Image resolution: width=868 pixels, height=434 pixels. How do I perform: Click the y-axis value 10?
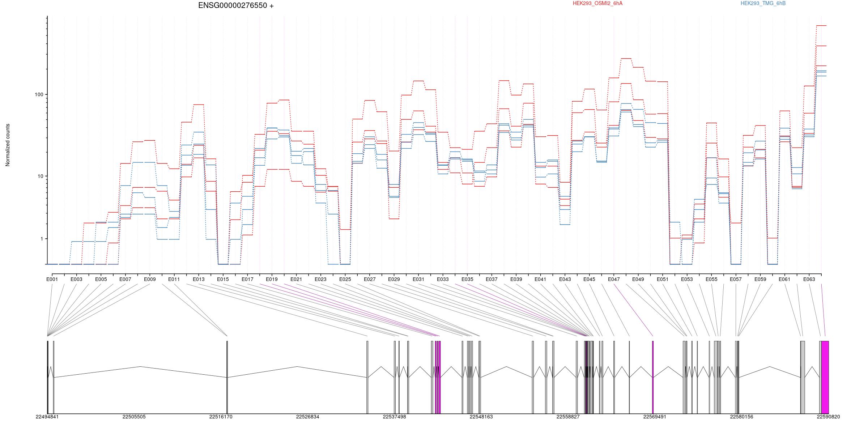(40, 176)
